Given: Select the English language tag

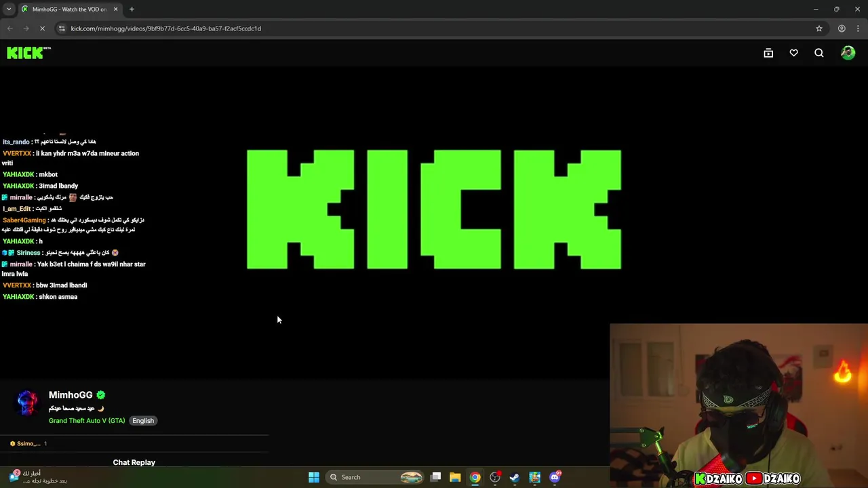Looking at the screenshot, I should pos(143,421).
